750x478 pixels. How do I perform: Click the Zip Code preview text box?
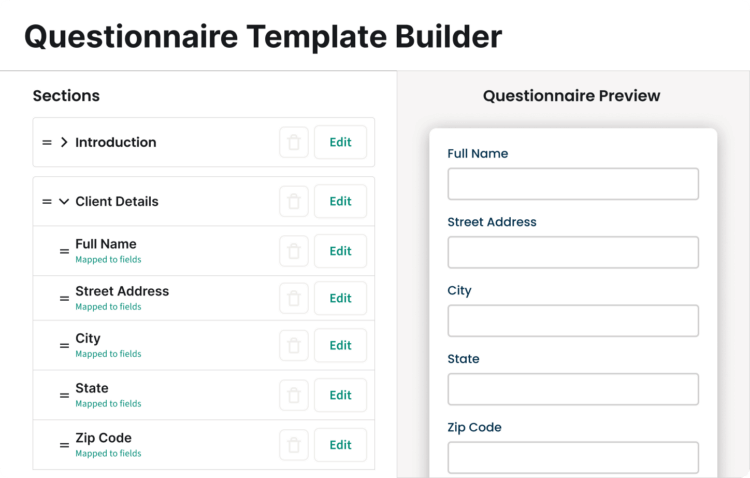(572, 457)
